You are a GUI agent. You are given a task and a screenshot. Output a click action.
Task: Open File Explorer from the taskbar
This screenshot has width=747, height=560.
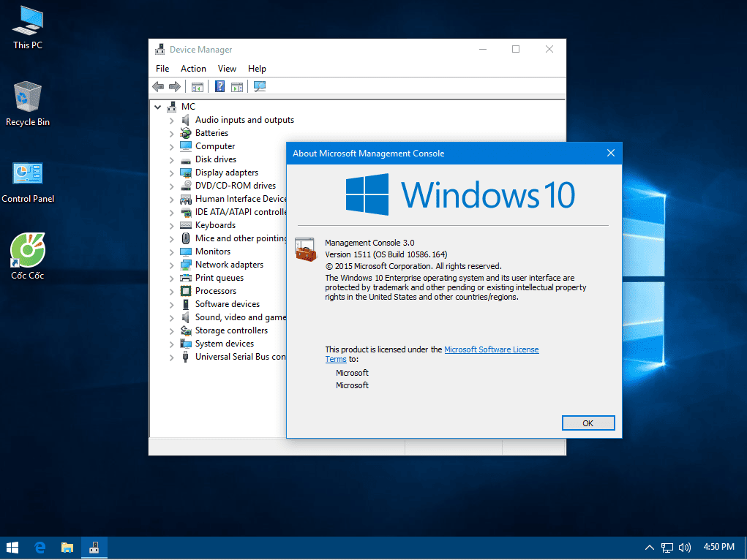[x=67, y=548]
